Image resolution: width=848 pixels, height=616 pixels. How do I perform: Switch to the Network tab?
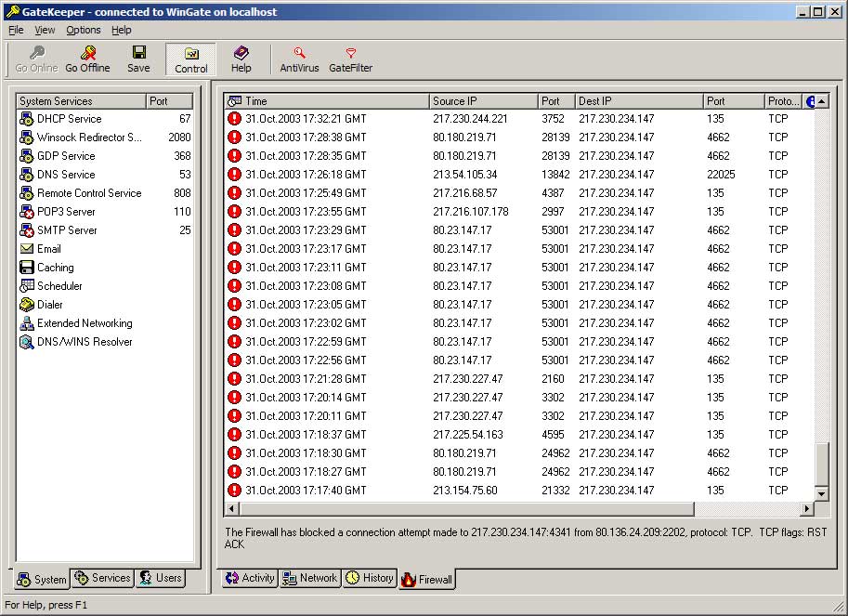pyautogui.click(x=310, y=578)
